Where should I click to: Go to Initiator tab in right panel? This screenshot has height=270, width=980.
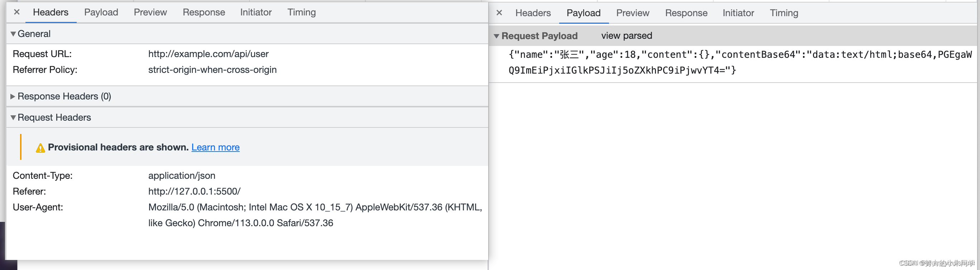[738, 13]
